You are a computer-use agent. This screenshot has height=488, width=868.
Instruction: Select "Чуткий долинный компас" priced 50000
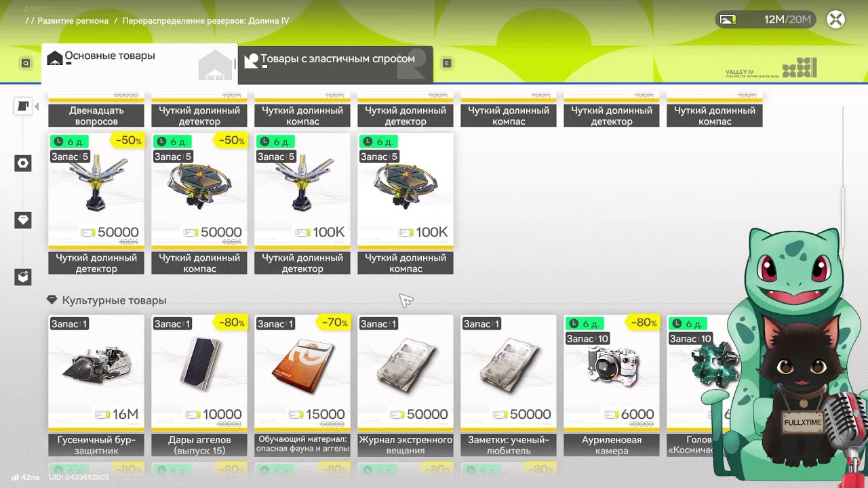pyautogui.click(x=199, y=203)
